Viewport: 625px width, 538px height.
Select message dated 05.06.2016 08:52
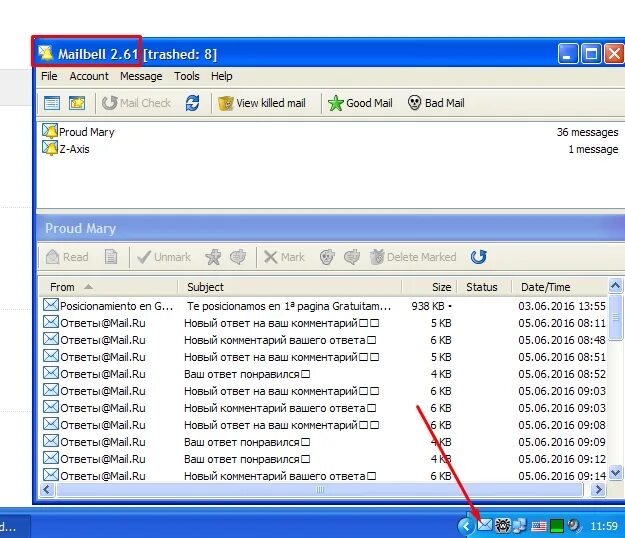click(323, 374)
